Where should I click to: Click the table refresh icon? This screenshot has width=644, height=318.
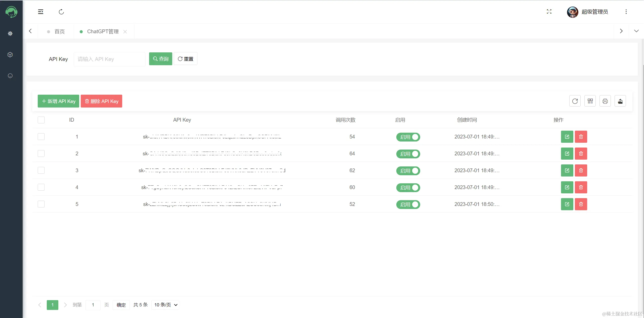(575, 101)
